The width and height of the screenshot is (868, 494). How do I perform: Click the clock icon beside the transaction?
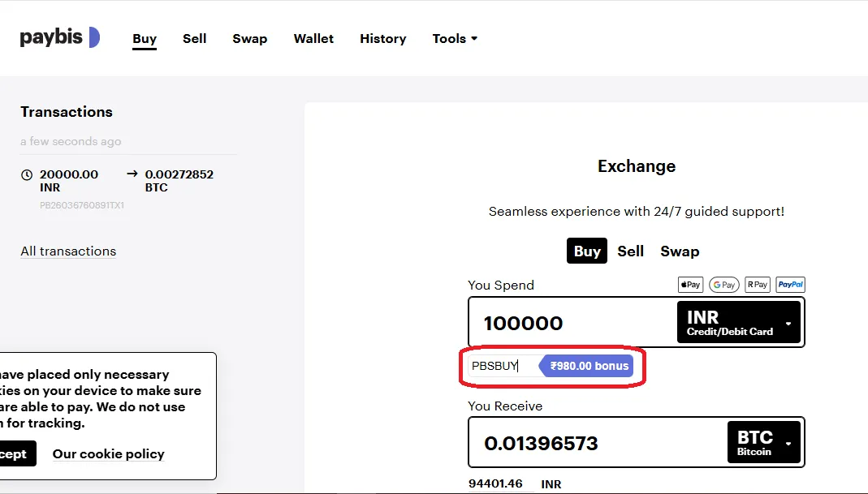point(25,174)
